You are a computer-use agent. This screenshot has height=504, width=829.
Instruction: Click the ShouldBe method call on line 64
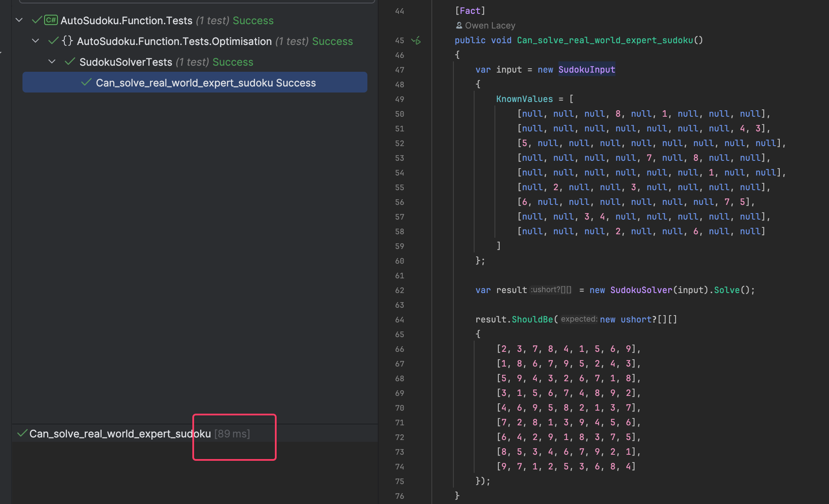coord(532,319)
